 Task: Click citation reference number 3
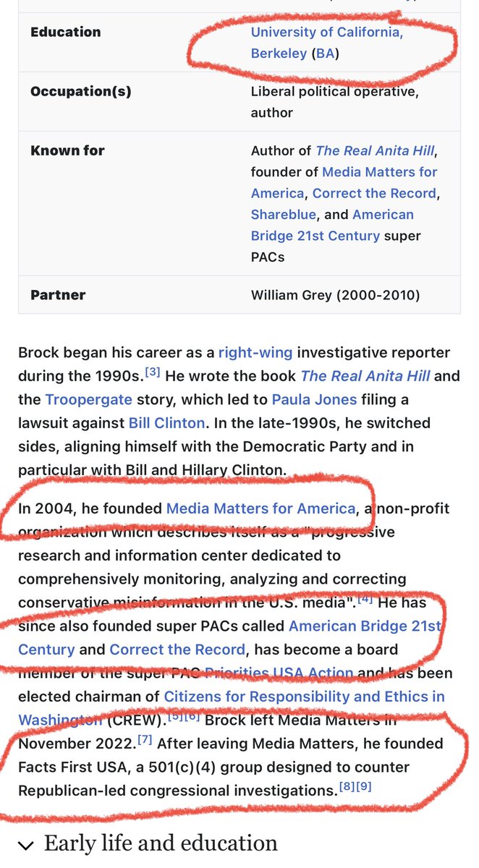tap(151, 372)
